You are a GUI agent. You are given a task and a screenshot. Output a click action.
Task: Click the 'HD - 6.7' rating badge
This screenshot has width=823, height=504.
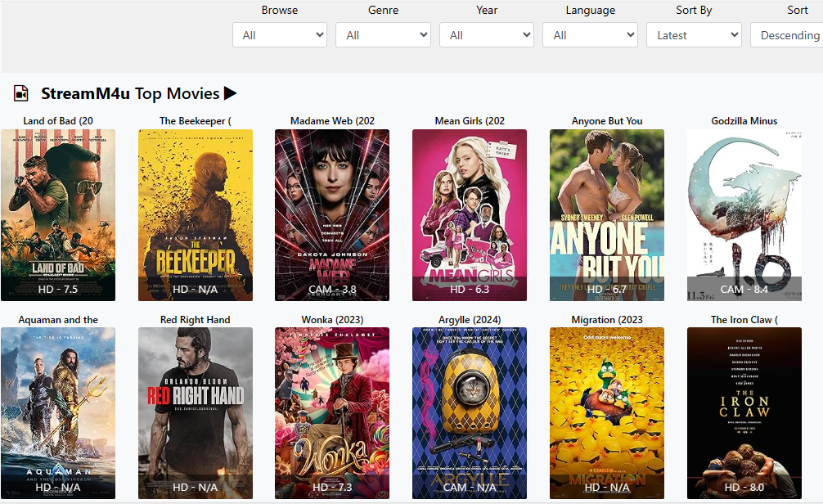point(607,290)
